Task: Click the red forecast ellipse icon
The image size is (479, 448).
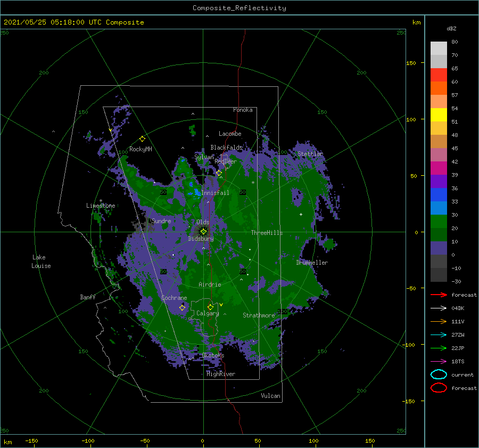Action: tap(439, 388)
